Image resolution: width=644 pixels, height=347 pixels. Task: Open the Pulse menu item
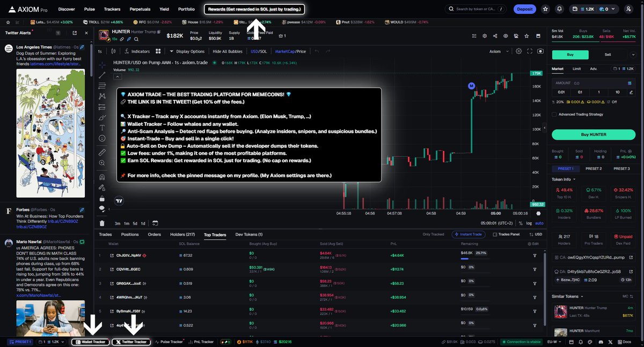[x=90, y=9]
